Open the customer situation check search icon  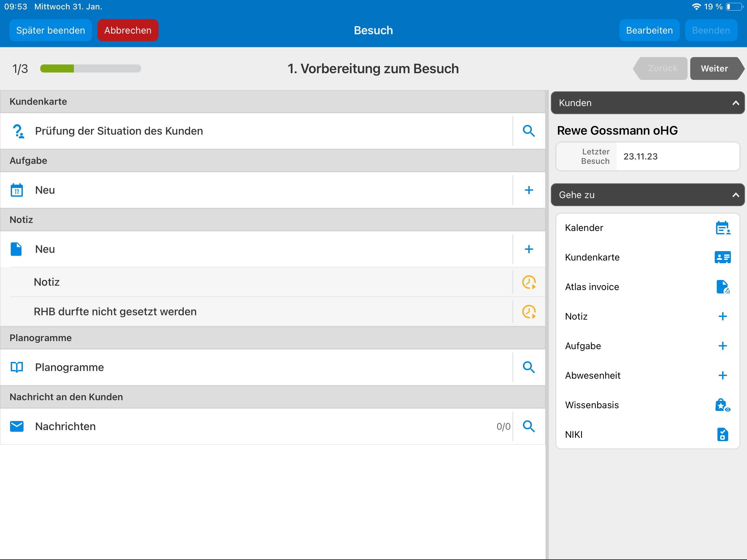pos(528,131)
